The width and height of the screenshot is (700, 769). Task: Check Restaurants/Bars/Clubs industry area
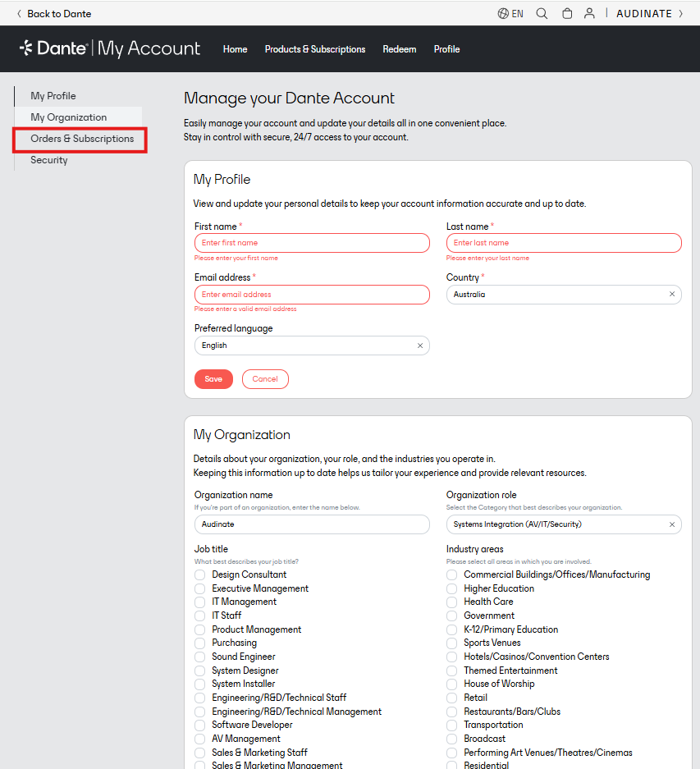coord(452,711)
